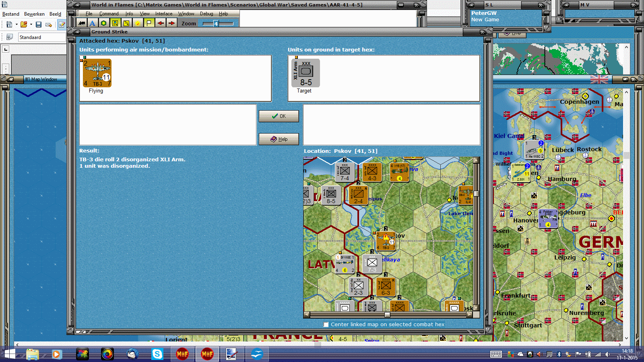Toggle the yellow unit-counter toolbar icon

coord(115,23)
